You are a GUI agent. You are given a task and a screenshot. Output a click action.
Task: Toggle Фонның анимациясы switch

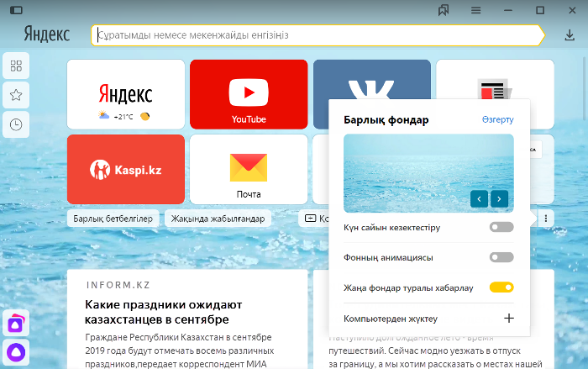click(501, 257)
